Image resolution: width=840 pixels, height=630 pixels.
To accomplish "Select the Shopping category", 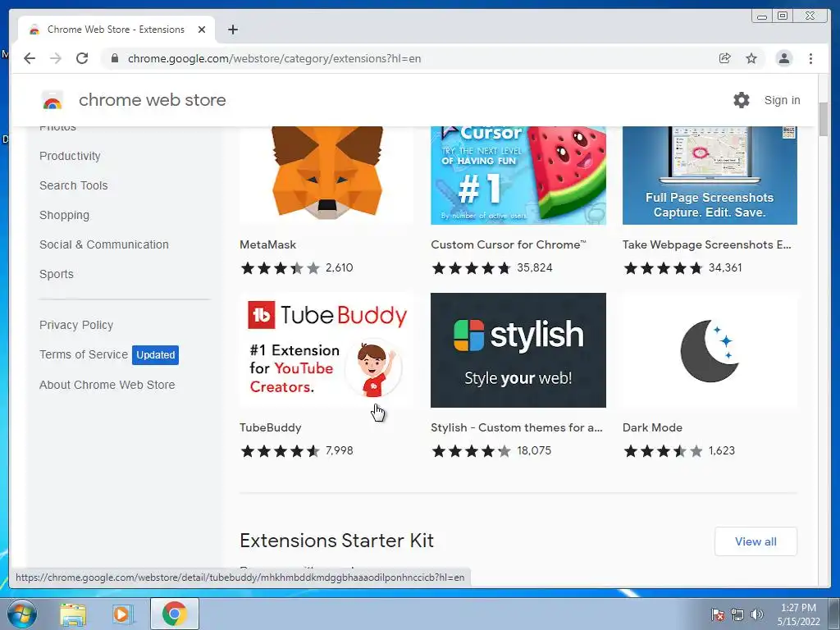I will [64, 216].
